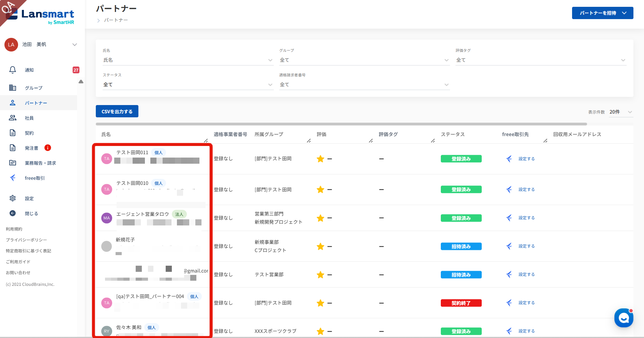Screen dimensions: 644x338
Task: Open the ステータス filter dropdown
Action: [188, 85]
